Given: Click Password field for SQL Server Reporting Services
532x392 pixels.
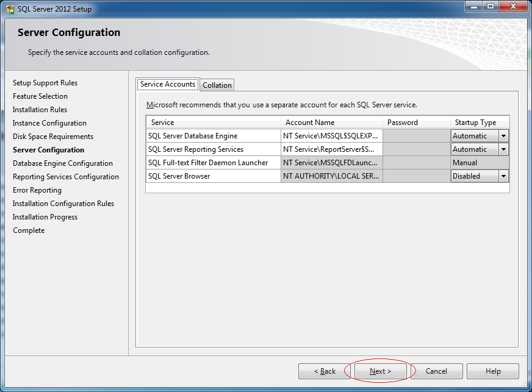Looking at the screenshot, I should (417, 149).
